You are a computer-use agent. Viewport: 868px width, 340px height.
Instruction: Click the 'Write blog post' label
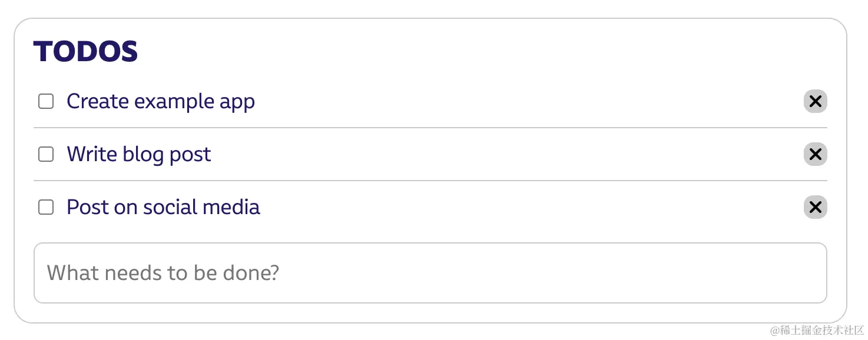tap(139, 154)
